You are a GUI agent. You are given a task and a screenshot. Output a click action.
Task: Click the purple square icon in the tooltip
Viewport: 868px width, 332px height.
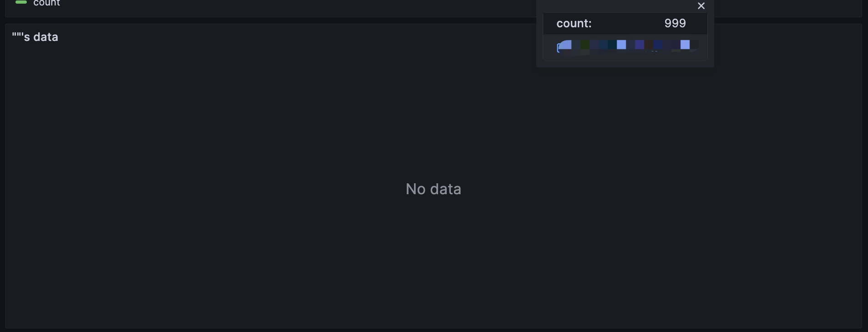tap(639, 45)
